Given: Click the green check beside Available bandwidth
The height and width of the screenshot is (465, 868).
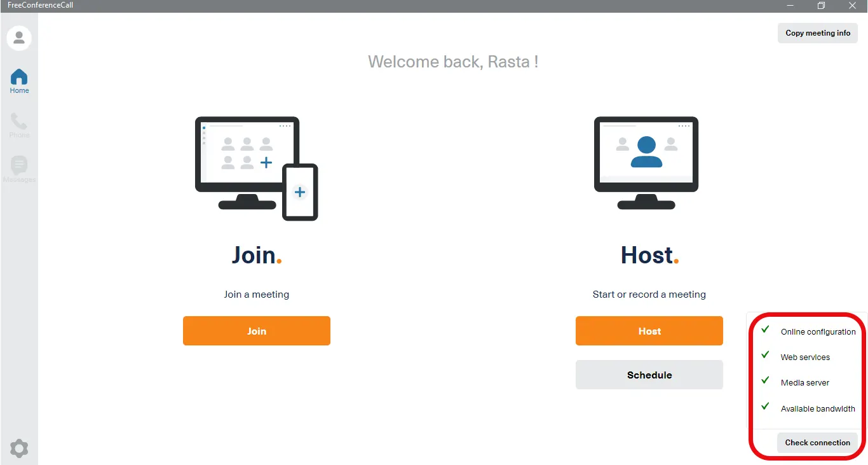Looking at the screenshot, I should pyautogui.click(x=766, y=406).
